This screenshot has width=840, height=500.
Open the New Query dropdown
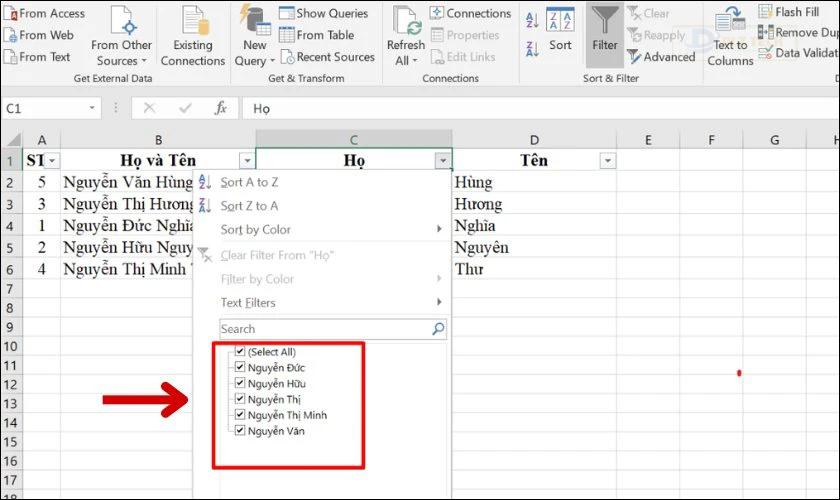[254, 36]
